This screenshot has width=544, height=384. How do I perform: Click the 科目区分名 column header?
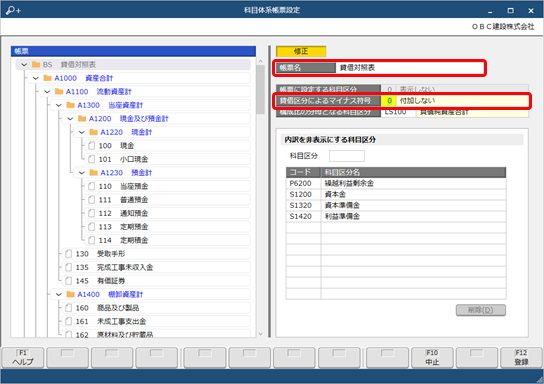pos(414,172)
